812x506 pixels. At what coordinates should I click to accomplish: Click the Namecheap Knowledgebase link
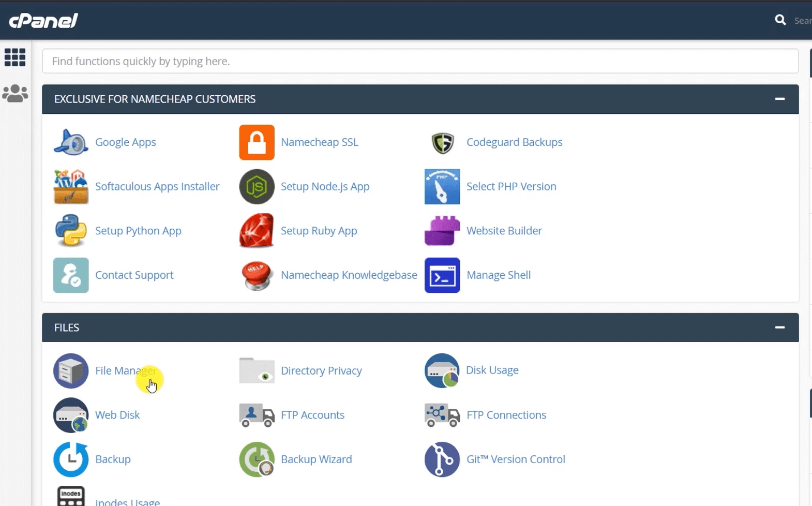349,275
